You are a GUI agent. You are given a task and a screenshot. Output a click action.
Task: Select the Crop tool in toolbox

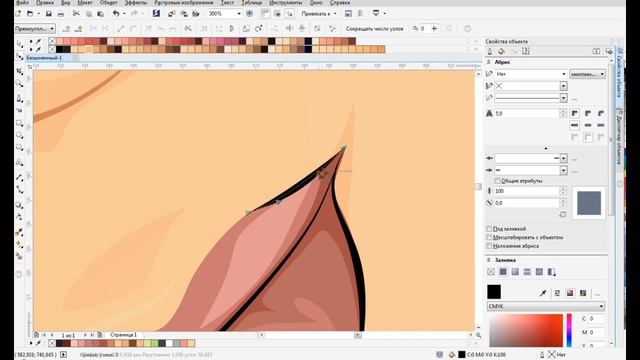[x=19, y=71]
